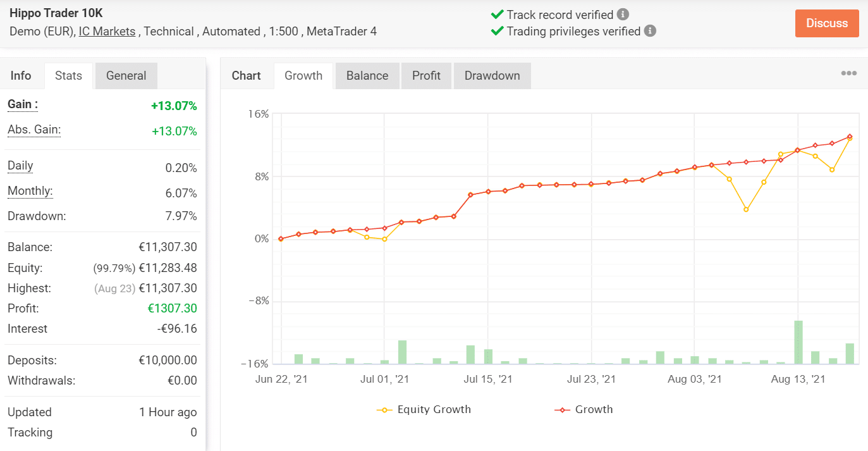The width and height of the screenshot is (868, 451).
Task: Click info icon beside Trading privileges verified
Action: [650, 31]
